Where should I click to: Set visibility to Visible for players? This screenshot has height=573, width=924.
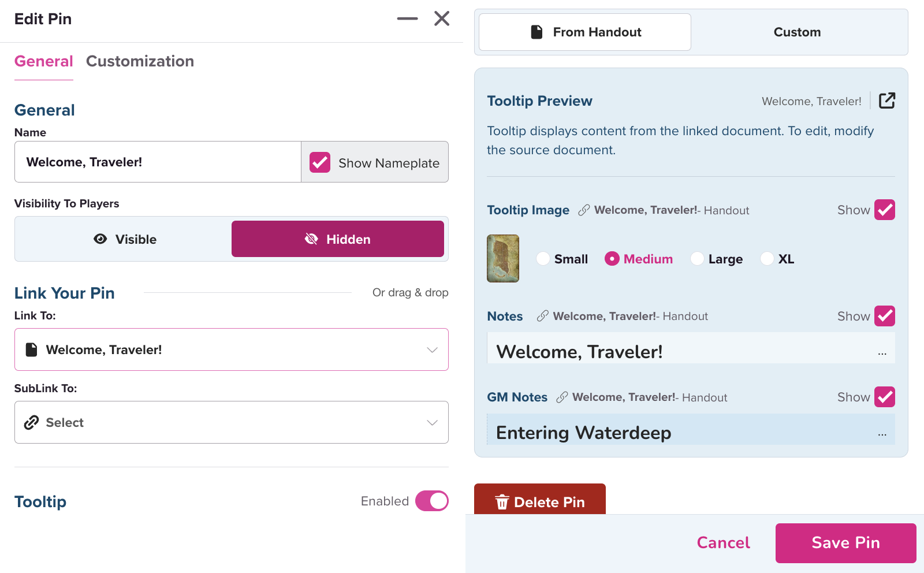[125, 239]
